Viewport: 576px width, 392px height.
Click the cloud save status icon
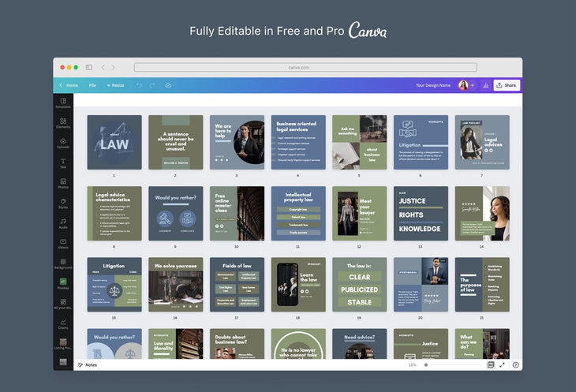(168, 85)
